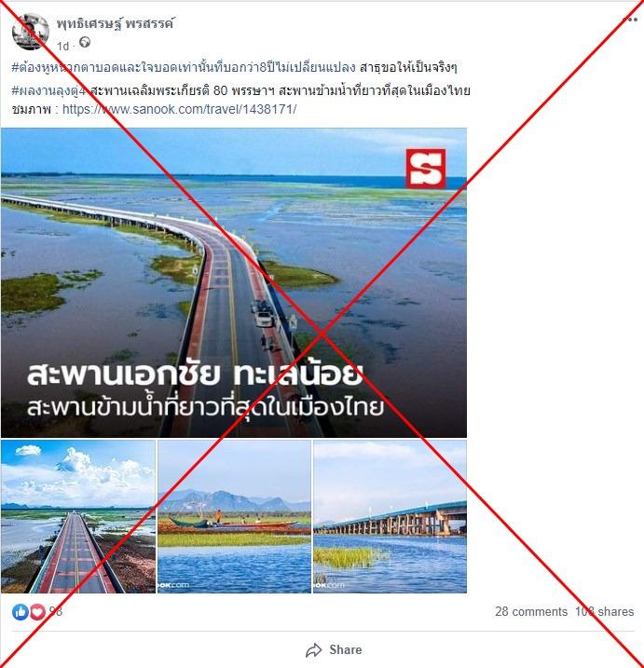This screenshot has height=668, width=644.
Task: Open the fishing boat and mountains thumbnail
Action: 234,516
